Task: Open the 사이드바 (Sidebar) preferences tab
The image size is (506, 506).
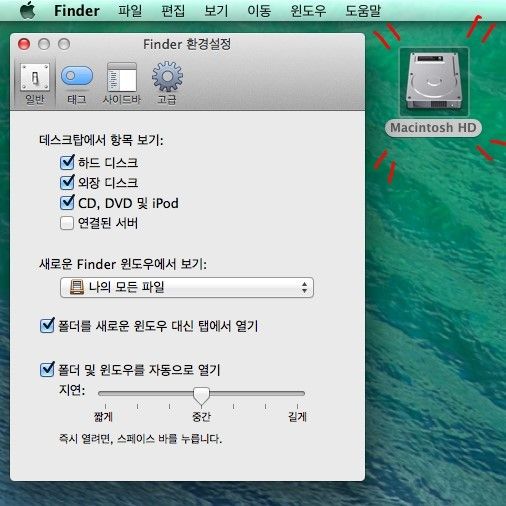Action: pyautogui.click(x=122, y=84)
